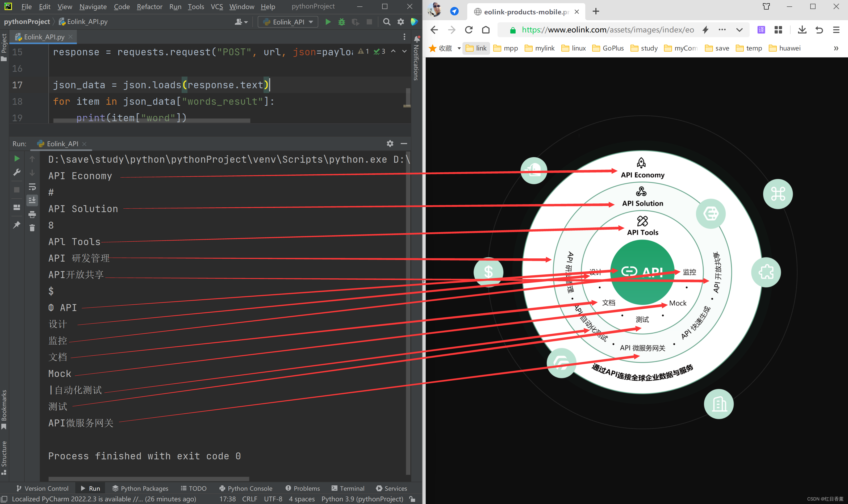
Task: Click the warnings indicator in editor
Action: tap(364, 51)
